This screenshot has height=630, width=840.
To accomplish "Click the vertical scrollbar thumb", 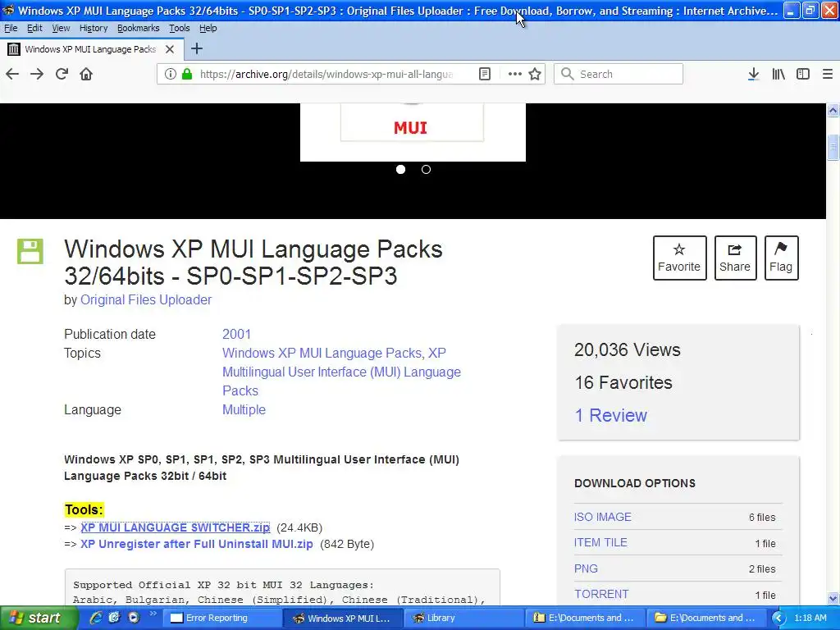I will [833, 148].
